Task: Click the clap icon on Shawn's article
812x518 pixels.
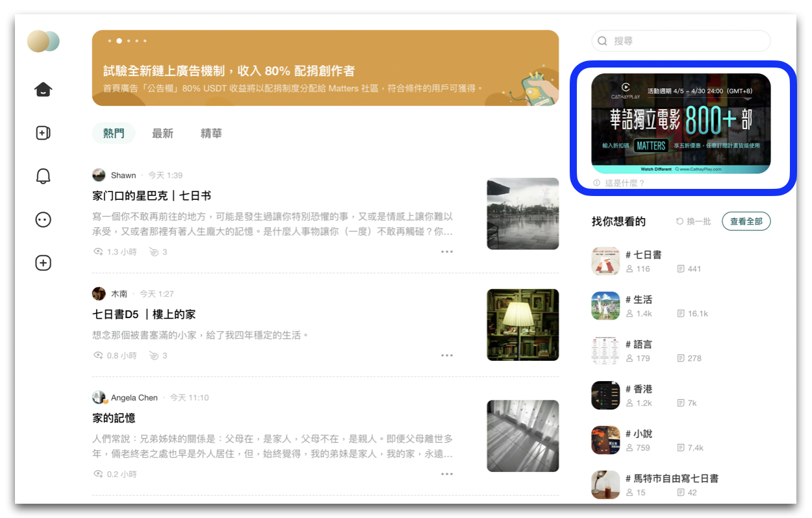Action: click(154, 252)
